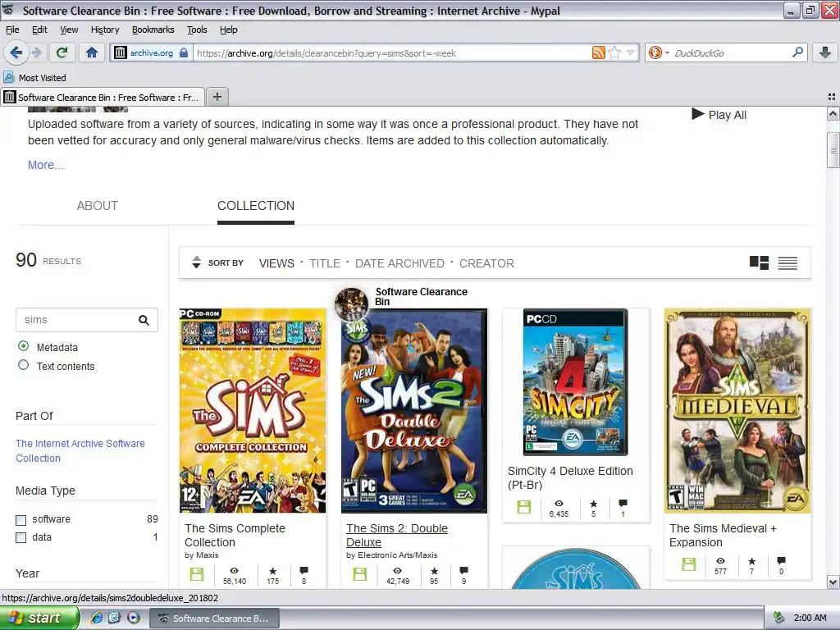This screenshot has width=840, height=630.
Task: Click reviews bubble on Sims 2 Double Deluxe
Action: [x=464, y=571]
